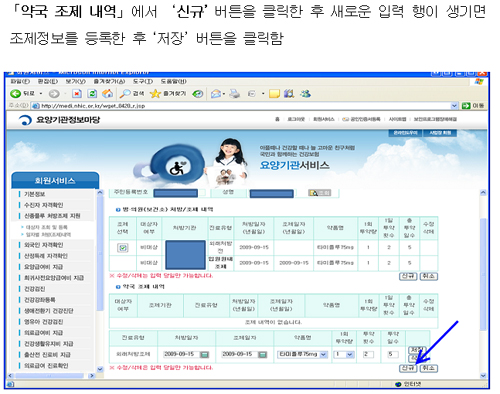This screenshot has width=500, height=394.
Task: Open 산정특례 자격확인 in sidebar
Action: 46,256
